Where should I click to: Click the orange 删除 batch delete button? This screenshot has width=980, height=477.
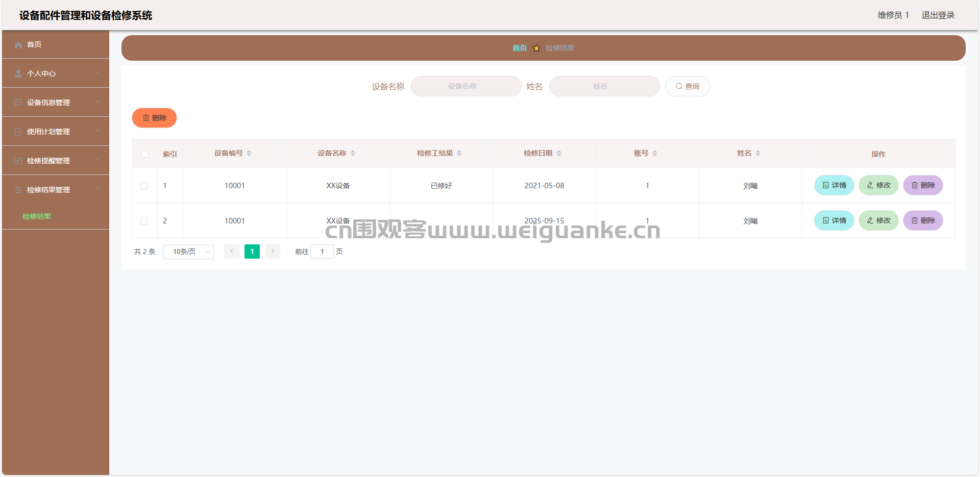coord(154,118)
